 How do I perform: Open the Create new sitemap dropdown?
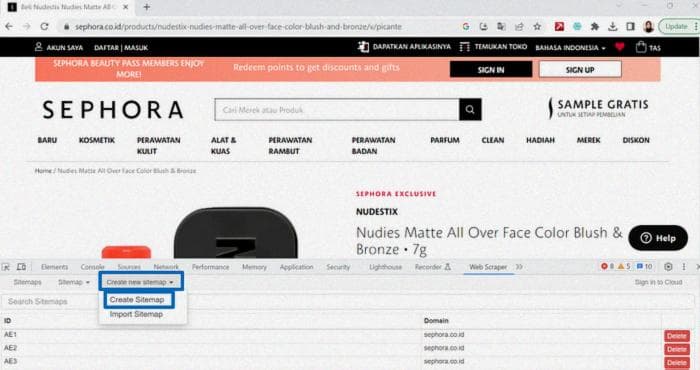pyautogui.click(x=140, y=282)
